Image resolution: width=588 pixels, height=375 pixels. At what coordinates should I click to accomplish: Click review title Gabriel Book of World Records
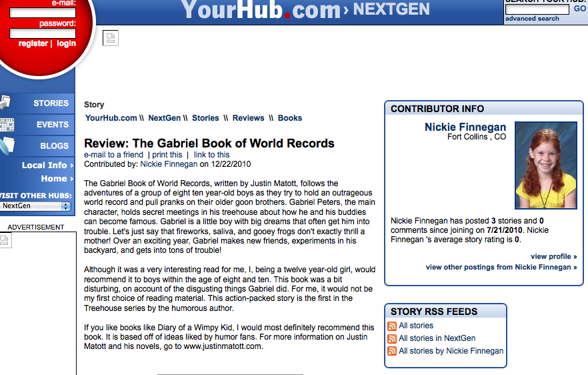pyautogui.click(x=209, y=143)
